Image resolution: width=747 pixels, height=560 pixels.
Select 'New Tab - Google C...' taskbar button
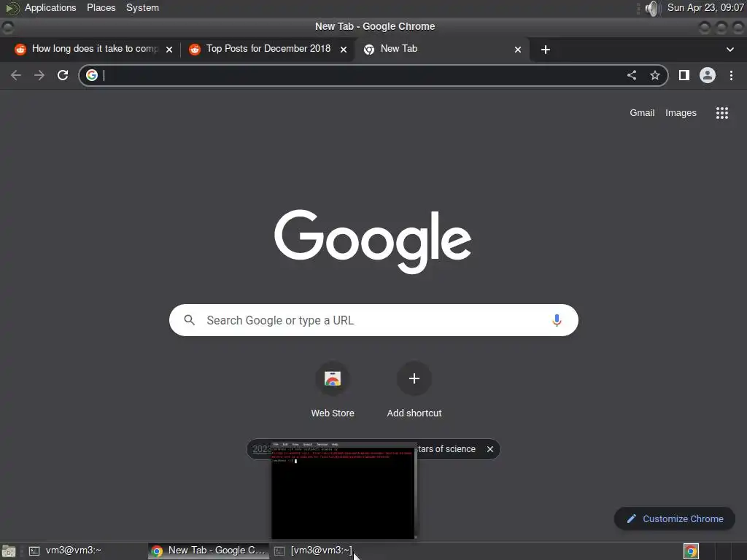click(x=209, y=551)
